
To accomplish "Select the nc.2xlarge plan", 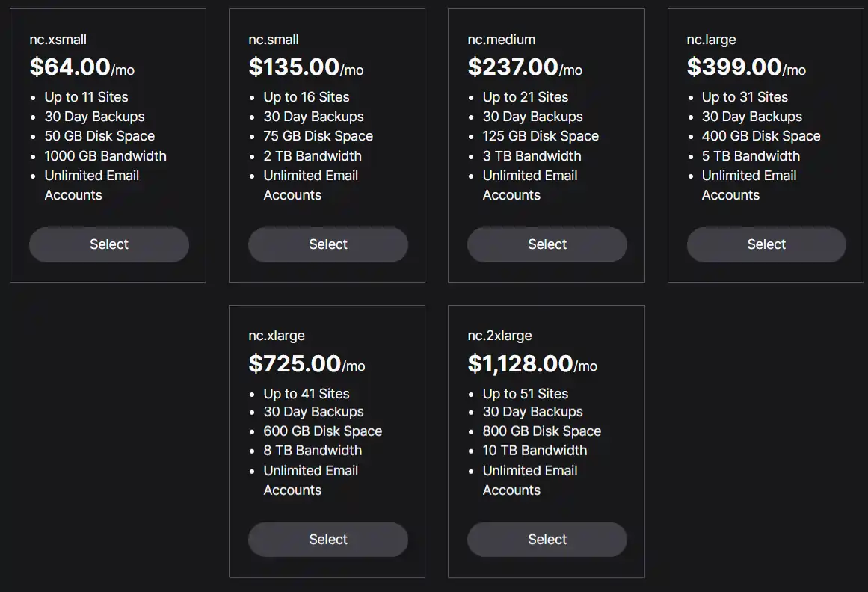I will coord(547,539).
